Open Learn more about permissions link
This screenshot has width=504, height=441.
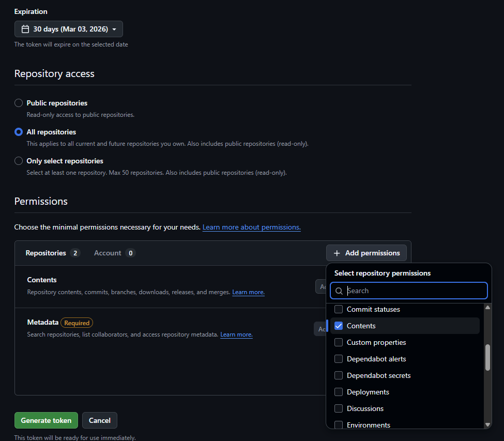[251, 227]
